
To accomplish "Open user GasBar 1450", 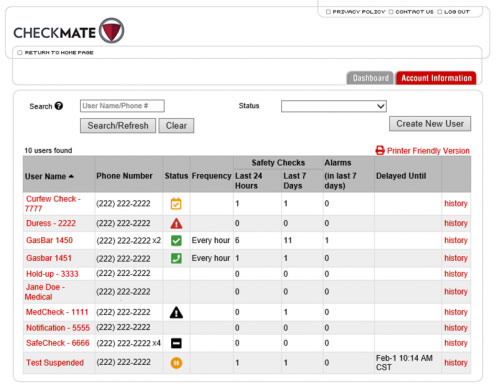I will (x=49, y=240).
